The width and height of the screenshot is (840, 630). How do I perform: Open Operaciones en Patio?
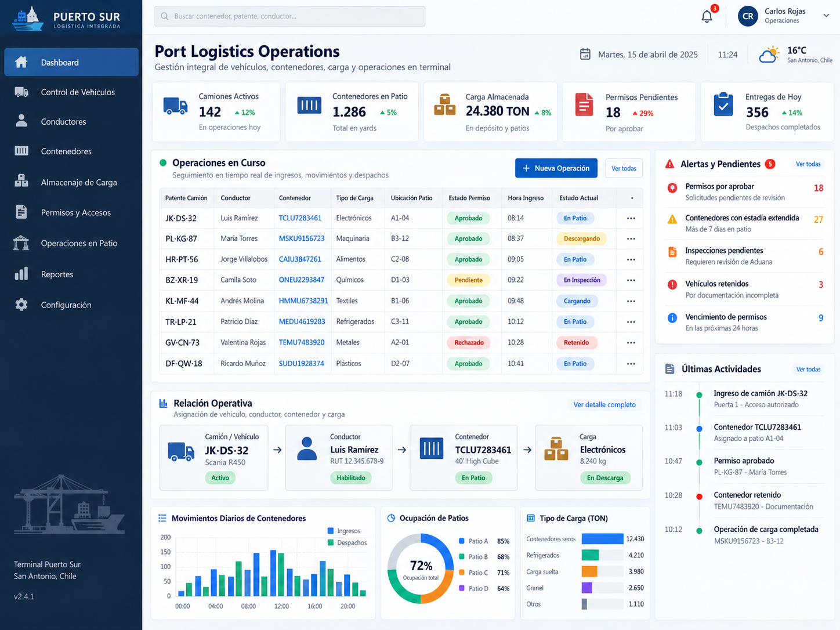[71, 243]
